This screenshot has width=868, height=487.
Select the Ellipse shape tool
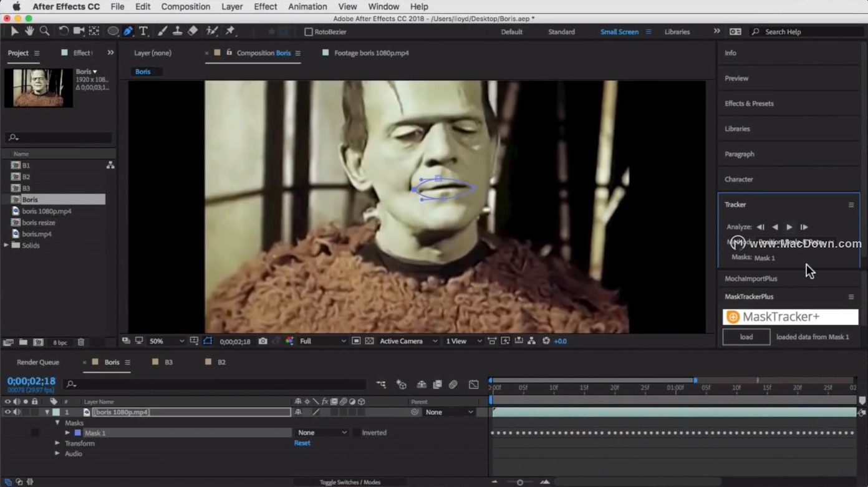pos(113,31)
